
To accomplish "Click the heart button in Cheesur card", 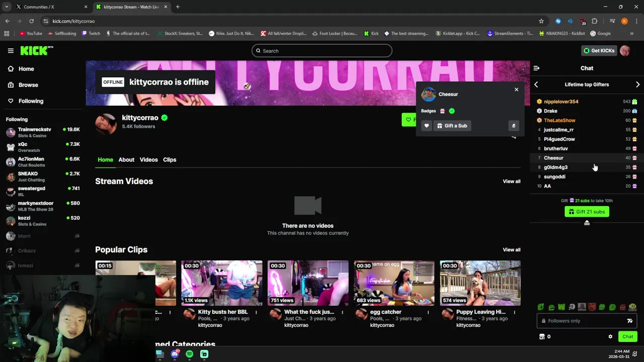I will pyautogui.click(x=427, y=126).
